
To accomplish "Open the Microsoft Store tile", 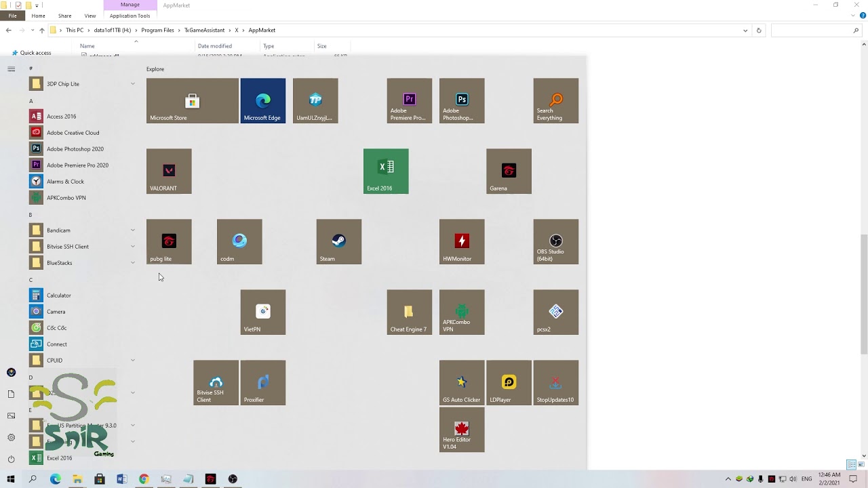I will (193, 101).
